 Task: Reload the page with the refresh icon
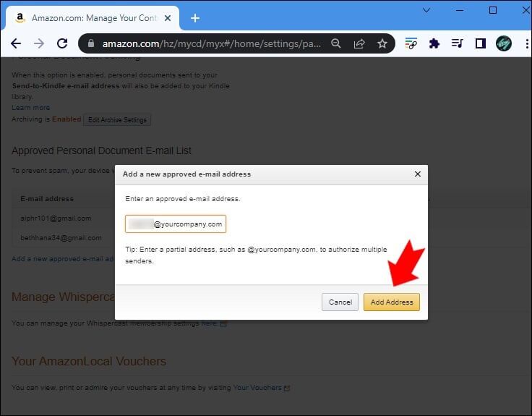pyautogui.click(x=62, y=43)
